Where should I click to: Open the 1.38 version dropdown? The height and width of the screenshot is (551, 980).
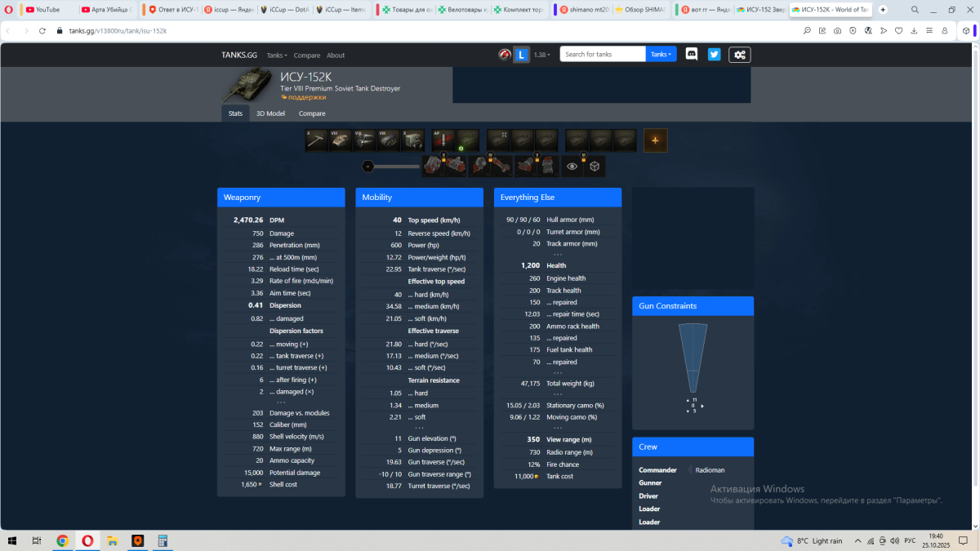[541, 55]
